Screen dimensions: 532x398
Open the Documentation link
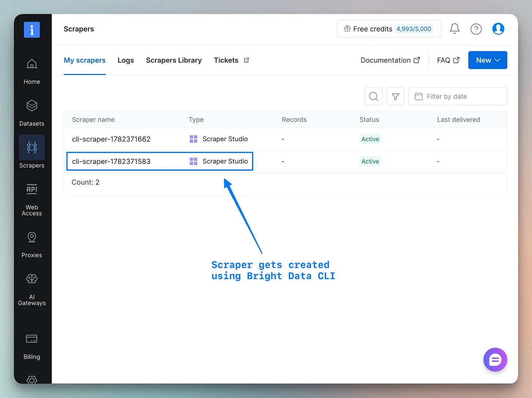point(390,60)
